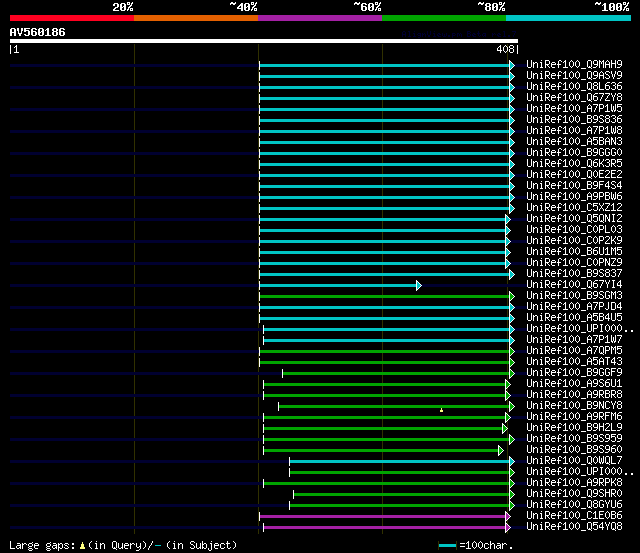Image resolution: width=640 pixels, height=553 pixels.
Task: Open hit UniRef100_B9S836
Action: pos(574,120)
